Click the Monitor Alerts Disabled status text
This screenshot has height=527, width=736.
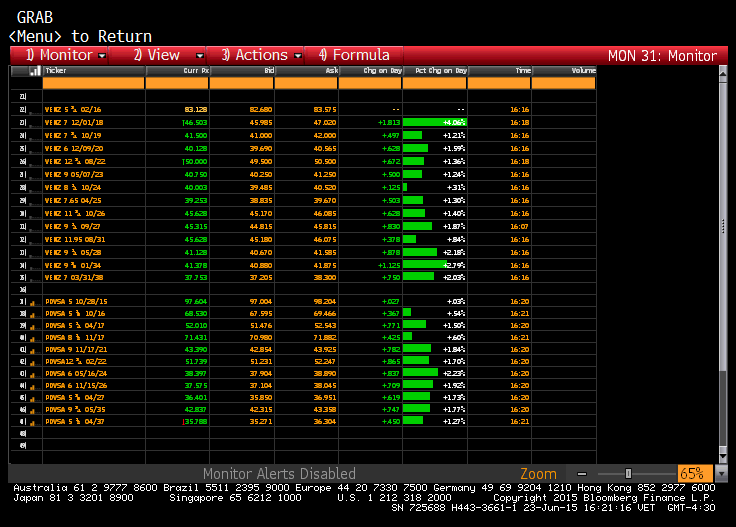pos(279,474)
